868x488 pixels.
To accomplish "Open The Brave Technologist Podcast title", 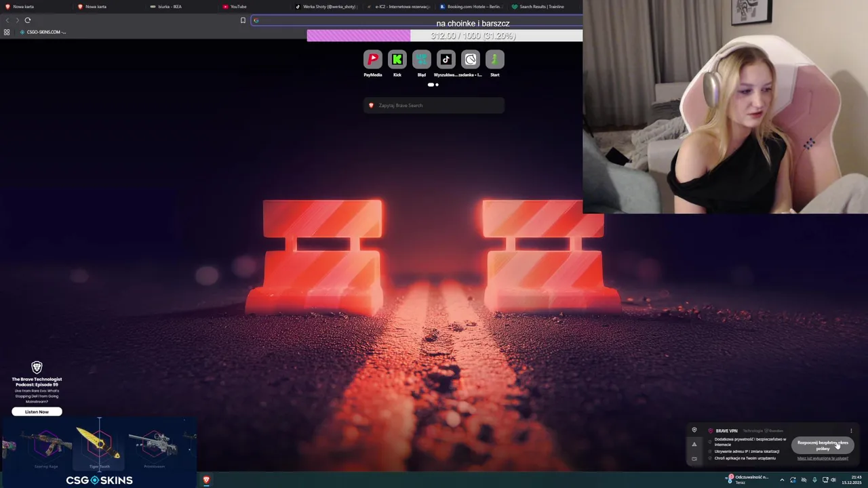I will [37, 382].
